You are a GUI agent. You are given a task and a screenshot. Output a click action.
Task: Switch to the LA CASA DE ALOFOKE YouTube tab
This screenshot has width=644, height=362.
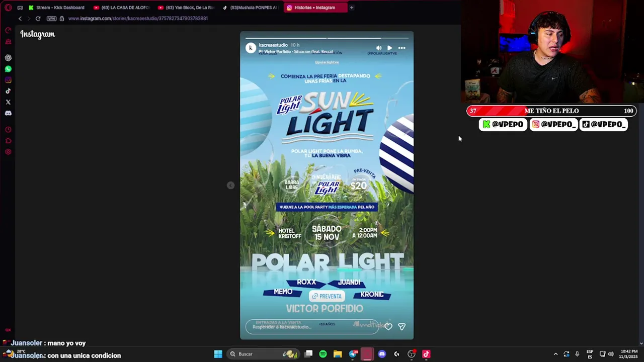[122, 8]
